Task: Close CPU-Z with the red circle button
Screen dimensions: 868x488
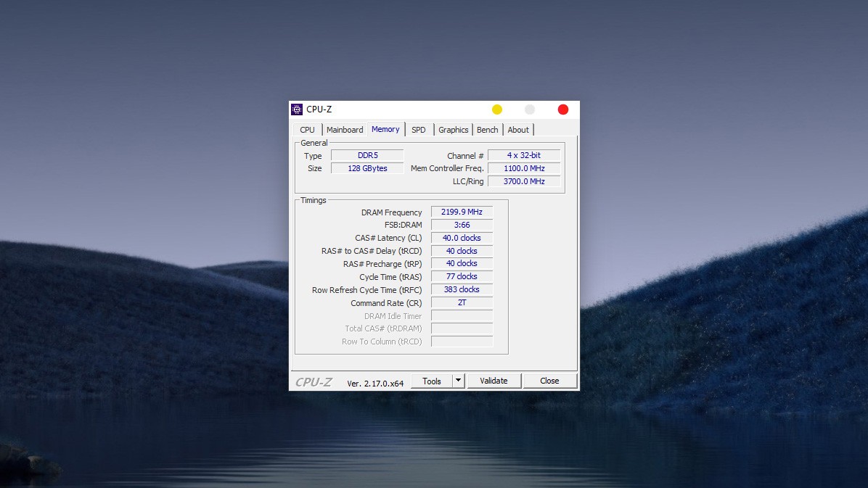Action: [563, 109]
